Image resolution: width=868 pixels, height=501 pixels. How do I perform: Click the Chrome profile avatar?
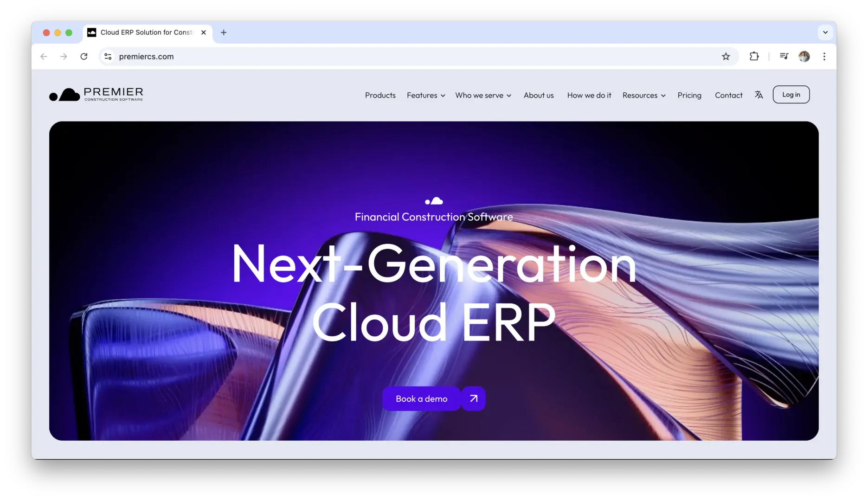[x=804, y=57]
